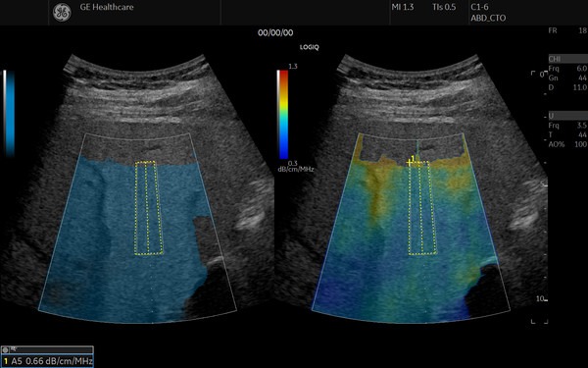Click the yellow caliper cross marker labeled 1
The height and width of the screenshot is (368, 588).
pos(409,163)
